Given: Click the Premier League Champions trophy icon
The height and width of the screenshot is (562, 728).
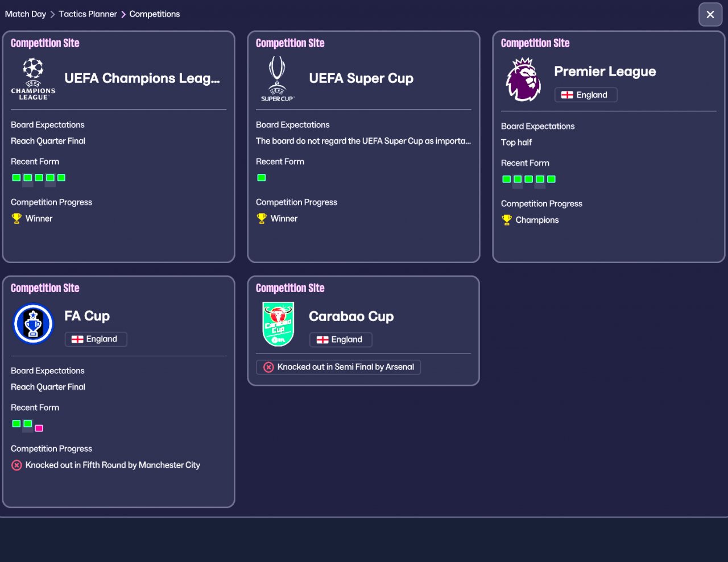Looking at the screenshot, I should 507,220.
